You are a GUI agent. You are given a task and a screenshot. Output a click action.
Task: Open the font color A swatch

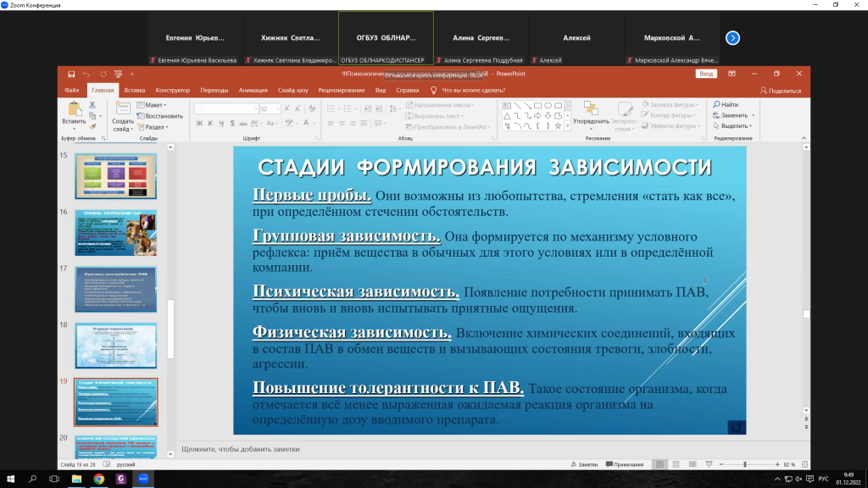coord(306,124)
